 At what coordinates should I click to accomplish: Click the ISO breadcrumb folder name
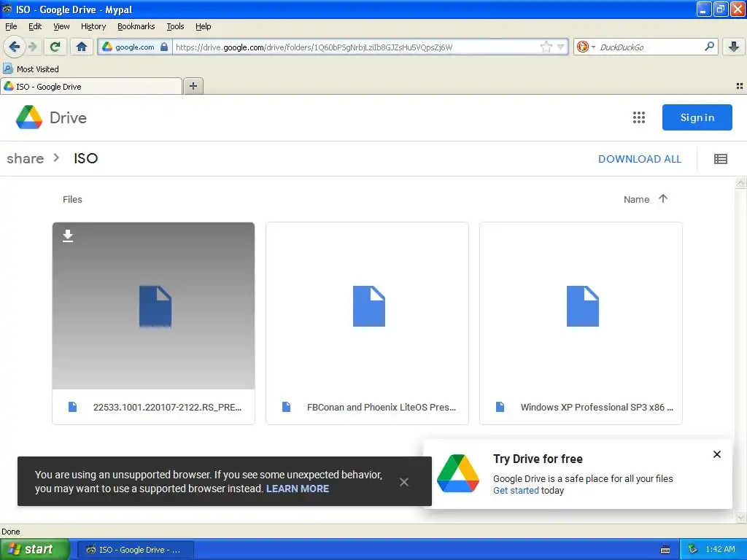[x=86, y=158]
